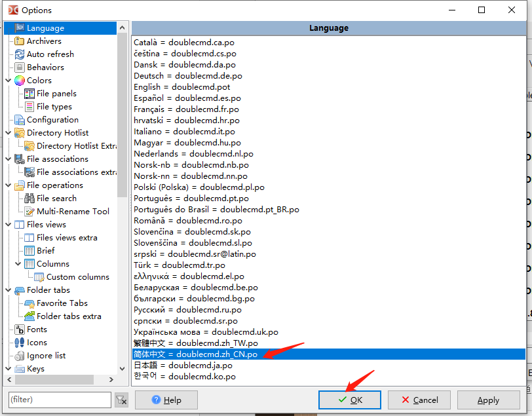Open the Multi-Rename Tool options page
Screen dimensions: 532x416
pyautogui.click(x=73, y=212)
